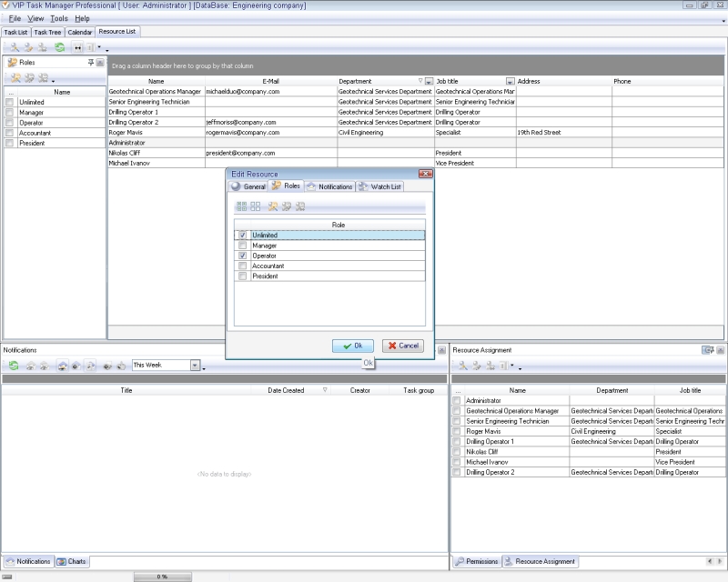Click the New Resource icon in the main toolbar
The image size is (728, 582).
pos(15,47)
